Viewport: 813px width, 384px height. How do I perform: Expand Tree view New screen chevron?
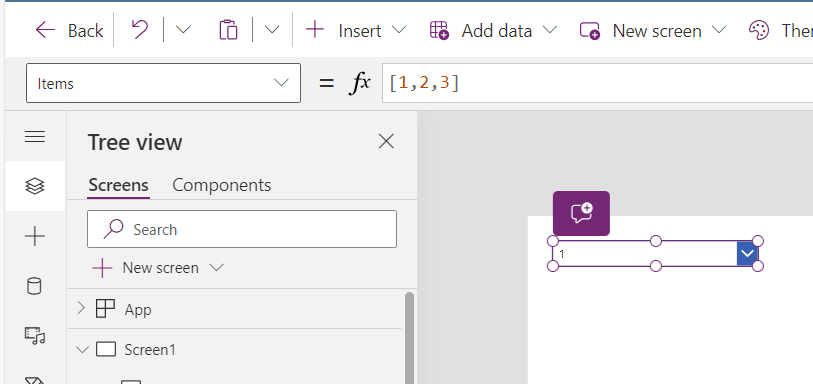216,267
